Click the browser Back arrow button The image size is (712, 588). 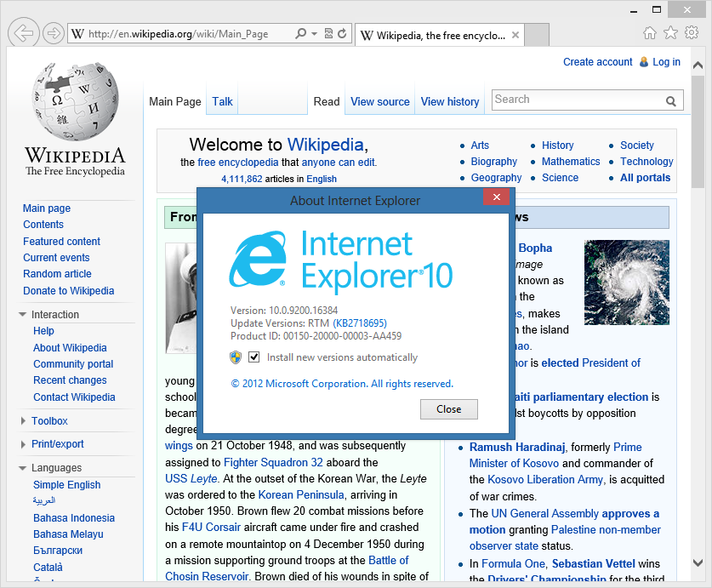(24, 34)
